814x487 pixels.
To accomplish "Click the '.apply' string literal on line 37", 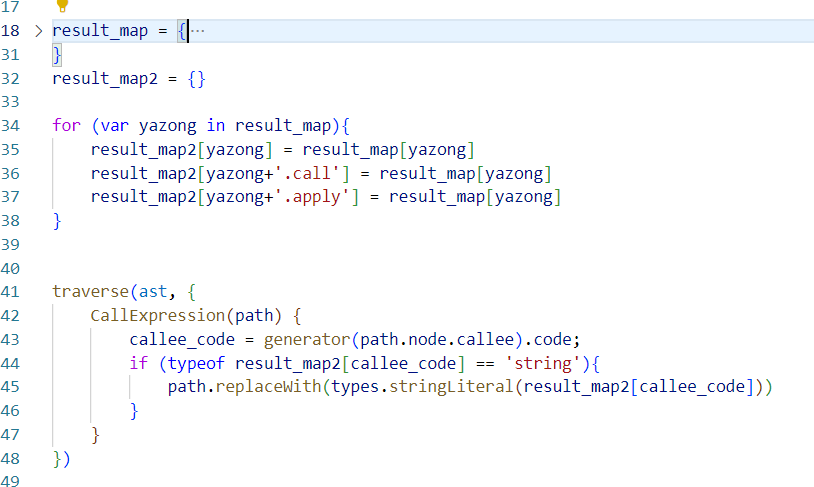I will (x=311, y=197).
